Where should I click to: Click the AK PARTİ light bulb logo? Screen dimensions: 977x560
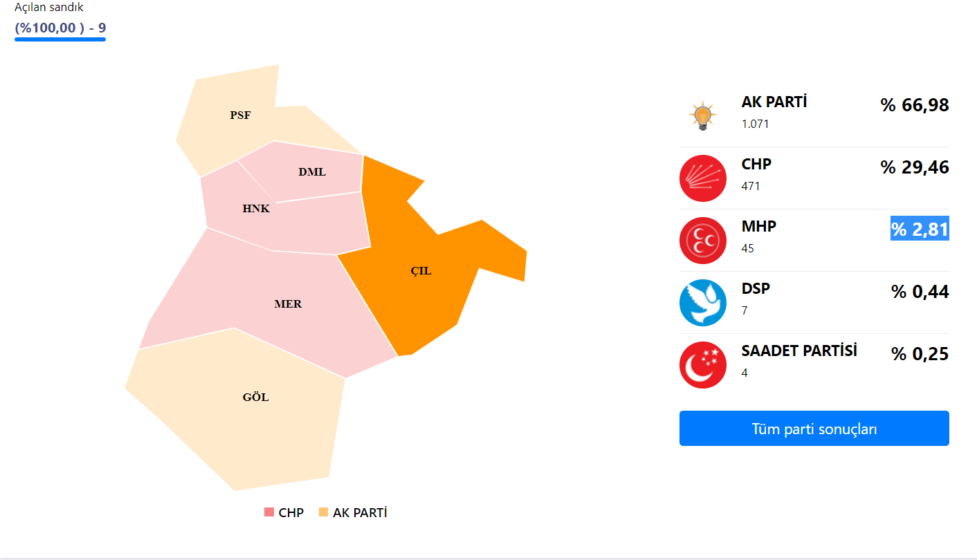click(702, 116)
